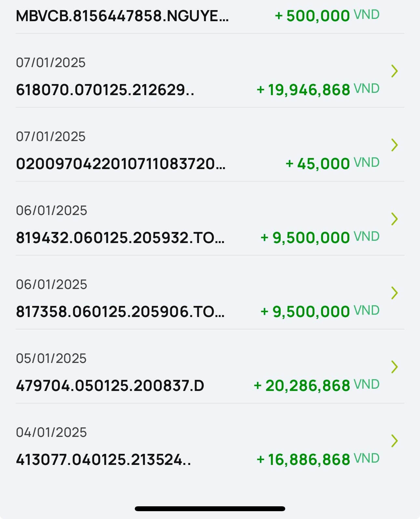Select transaction reference 0200970422010711083720

[120, 164]
